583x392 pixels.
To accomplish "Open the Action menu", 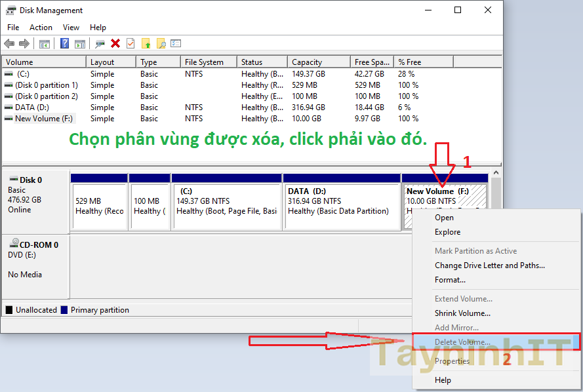I will 41,28.
